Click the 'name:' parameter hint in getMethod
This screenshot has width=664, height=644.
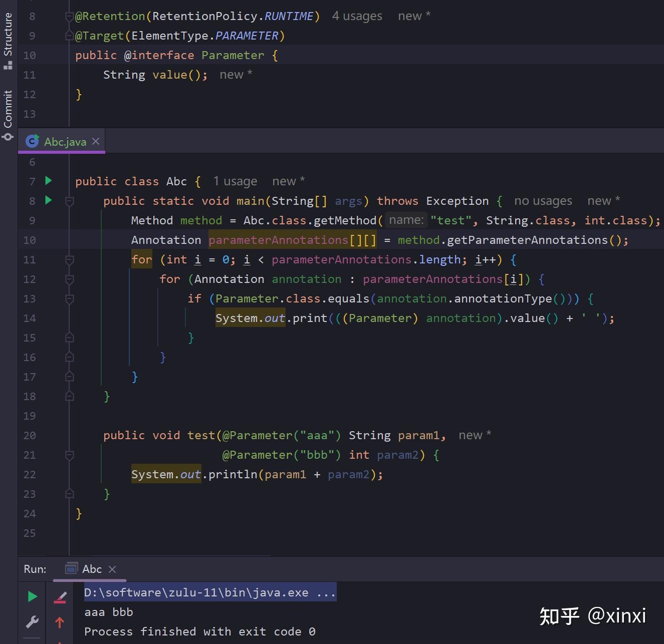coord(406,220)
